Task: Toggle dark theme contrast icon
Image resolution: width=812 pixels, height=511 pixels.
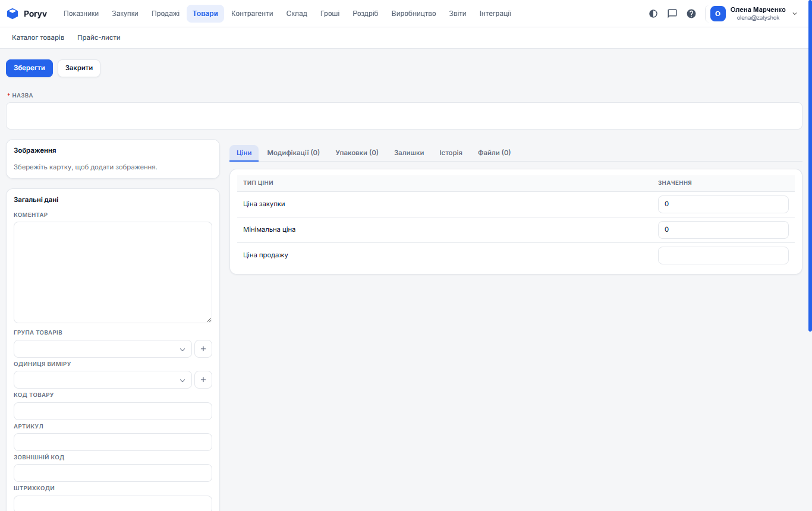Action: tap(653, 14)
